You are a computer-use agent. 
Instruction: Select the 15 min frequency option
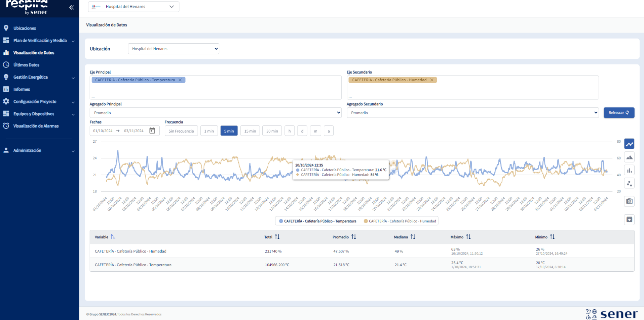(250, 131)
